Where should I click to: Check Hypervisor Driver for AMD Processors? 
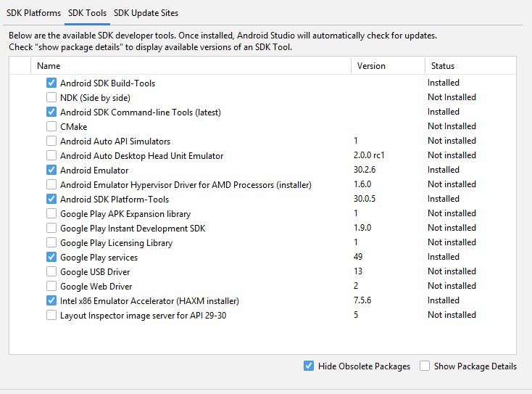pyautogui.click(x=51, y=184)
